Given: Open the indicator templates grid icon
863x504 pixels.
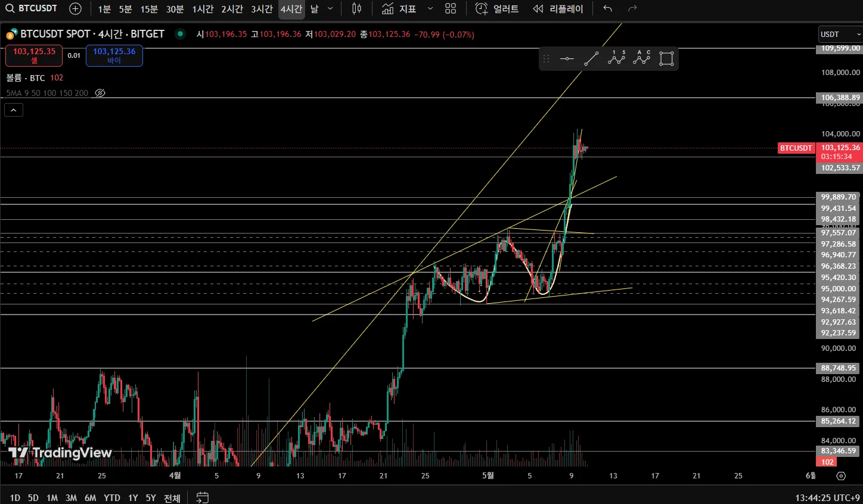Looking at the screenshot, I should pyautogui.click(x=451, y=8).
